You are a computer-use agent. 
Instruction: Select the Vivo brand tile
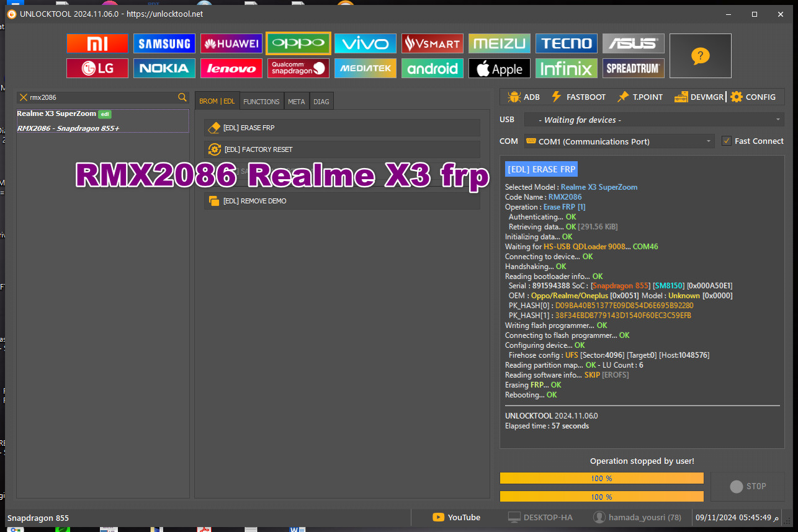click(365, 43)
